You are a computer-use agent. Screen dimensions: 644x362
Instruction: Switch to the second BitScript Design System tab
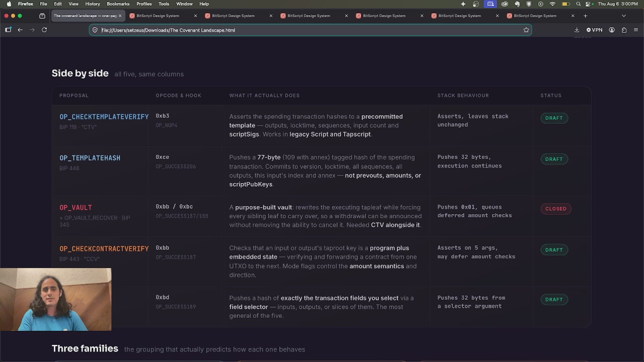click(x=233, y=16)
